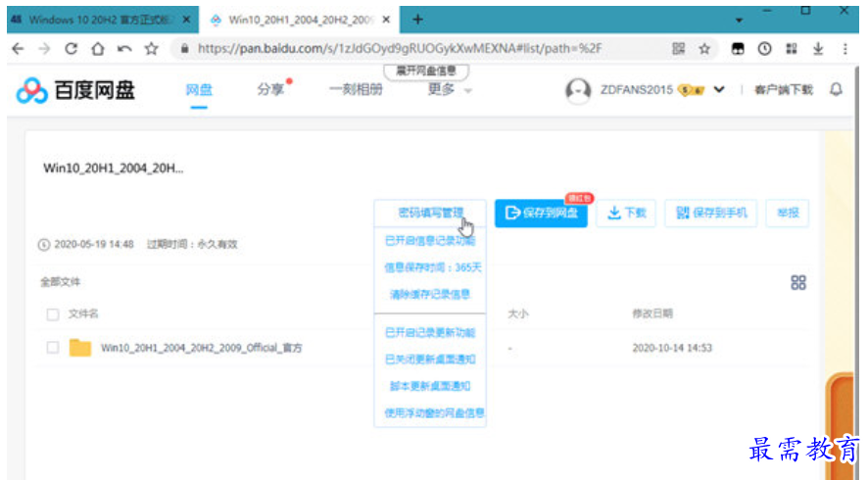Click the Baidu Netdisk logo
The image size is (868, 480).
point(75,90)
